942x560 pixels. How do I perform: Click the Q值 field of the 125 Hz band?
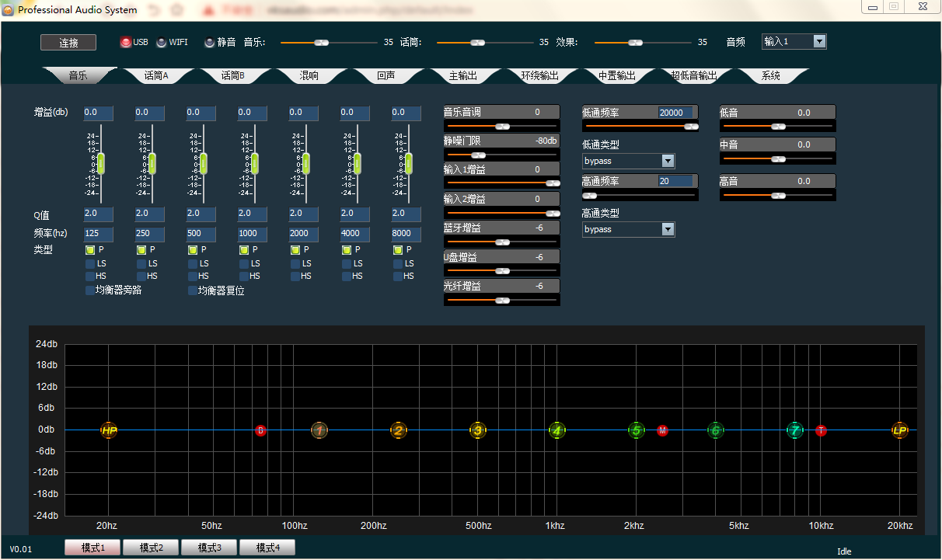coord(99,214)
